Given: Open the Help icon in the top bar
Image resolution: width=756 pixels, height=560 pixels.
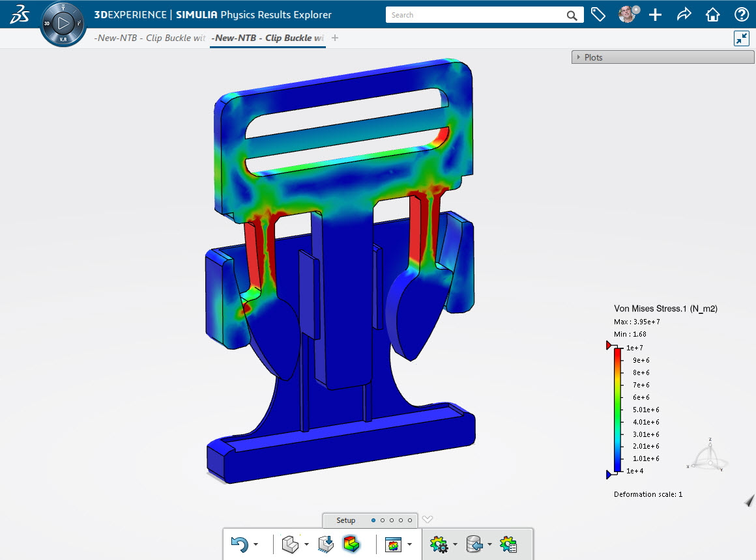Looking at the screenshot, I should tap(742, 14).
